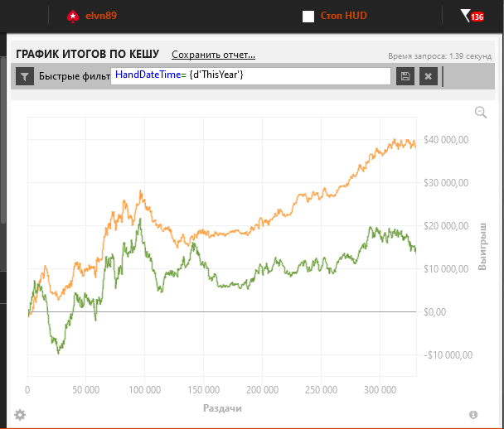Click the PokerStars spade icon beside elvn89
The width and height of the screenshot is (504, 429).
(x=73, y=16)
